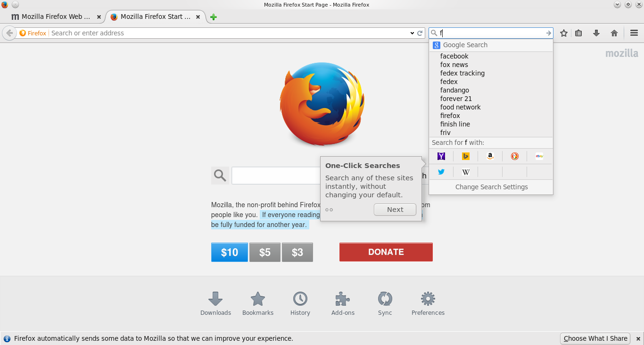
Task: Click the Bing one-click search icon
Action: (x=466, y=156)
